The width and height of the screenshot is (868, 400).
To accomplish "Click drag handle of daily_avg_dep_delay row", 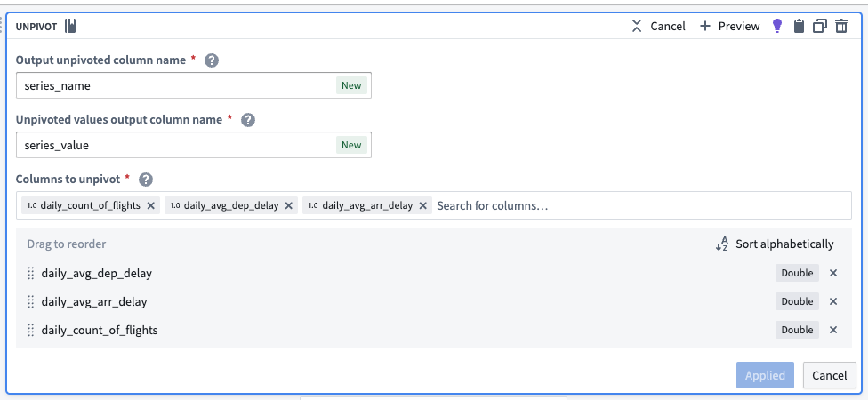I will pos(31,273).
